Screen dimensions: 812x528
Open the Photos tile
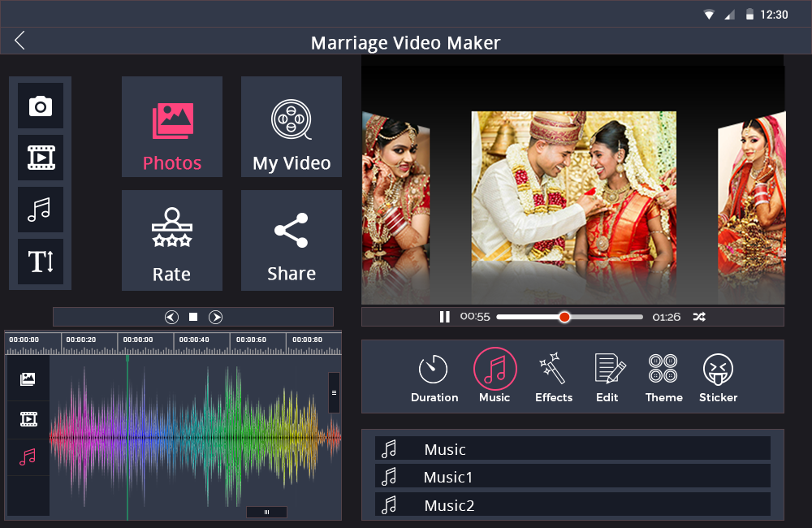click(172, 128)
